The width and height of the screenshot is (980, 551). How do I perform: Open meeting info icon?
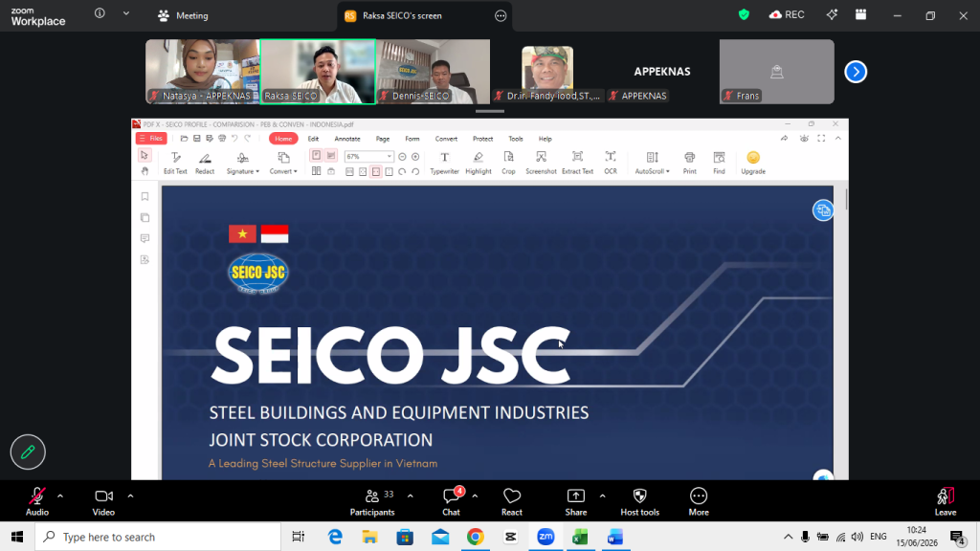coord(100,13)
